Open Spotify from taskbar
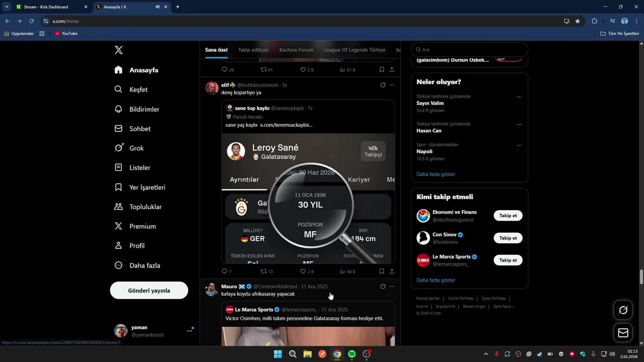Image resolution: width=644 pixels, height=362 pixels. coord(352,354)
